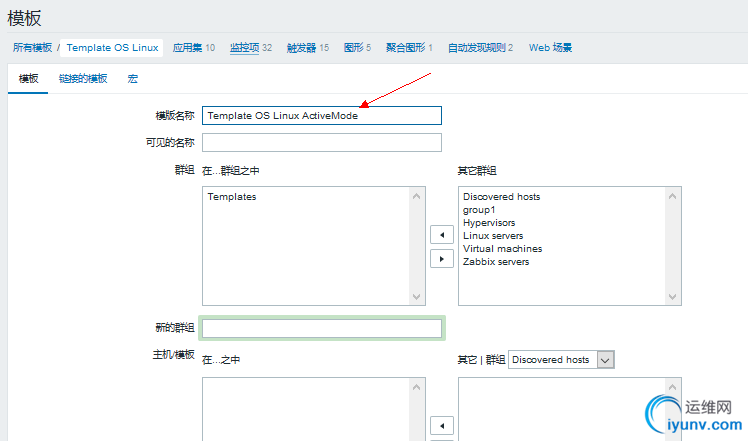Focus the 可见的名称 input field
Image resolution: width=748 pixels, height=441 pixels.
click(322, 142)
